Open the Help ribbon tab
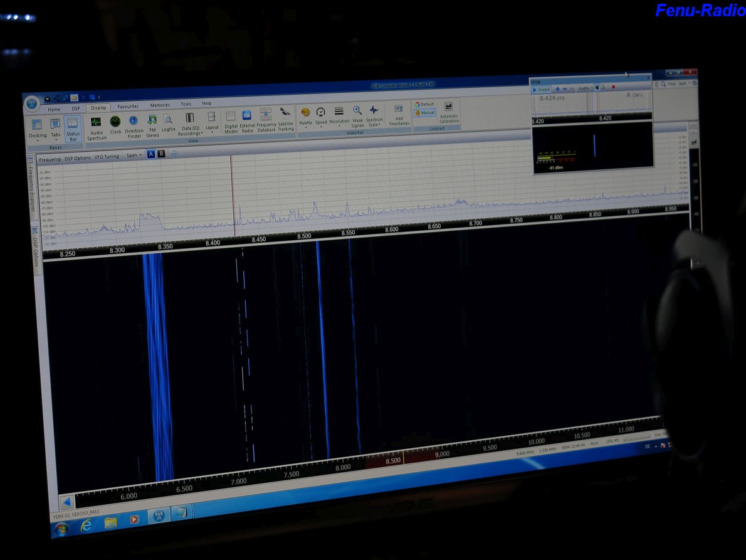The height and width of the screenshot is (560, 746). (x=206, y=103)
